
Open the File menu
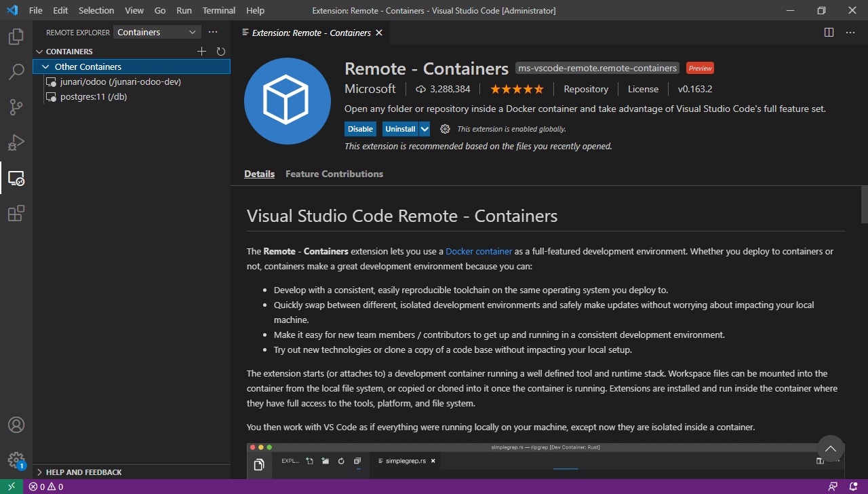[x=35, y=10]
